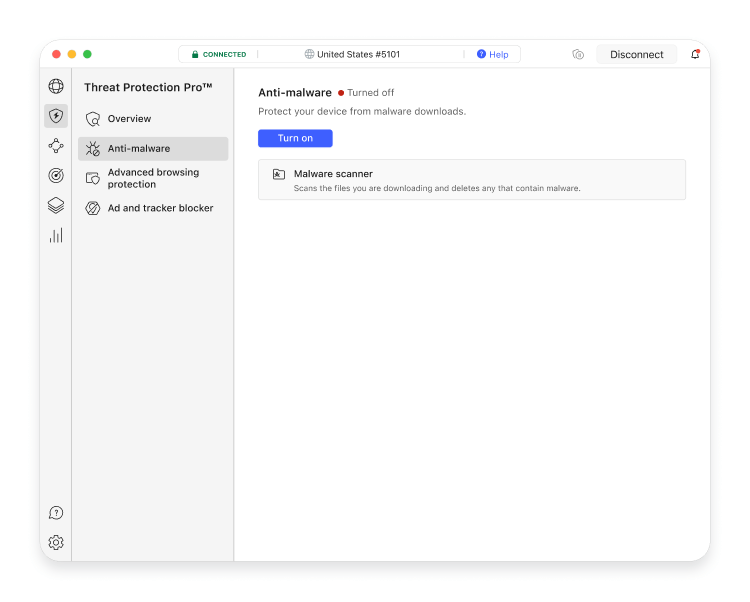Image resolution: width=750 pixels, height=602 pixels.
Task: Click the Advanced browsing protection icon
Action: pos(93,178)
